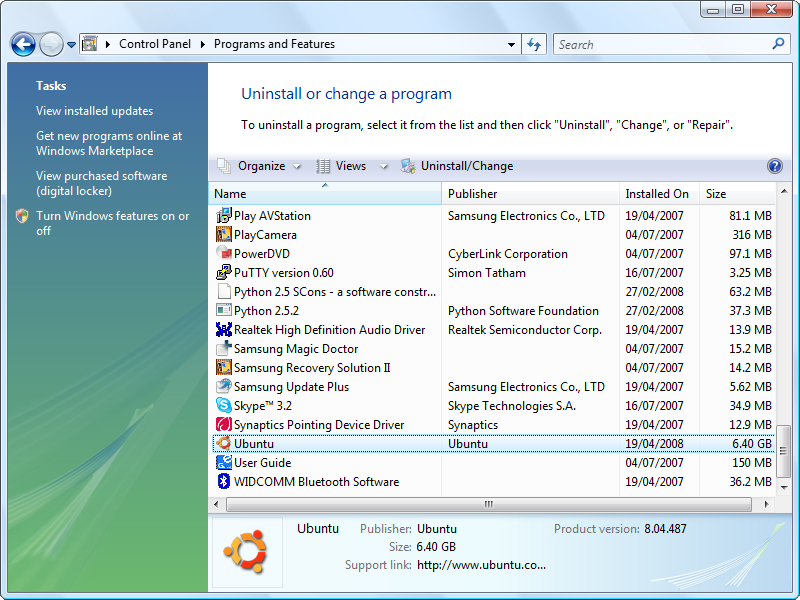Image resolution: width=800 pixels, height=600 pixels.
Task: Sort list by Installed On column
Action: (657, 194)
